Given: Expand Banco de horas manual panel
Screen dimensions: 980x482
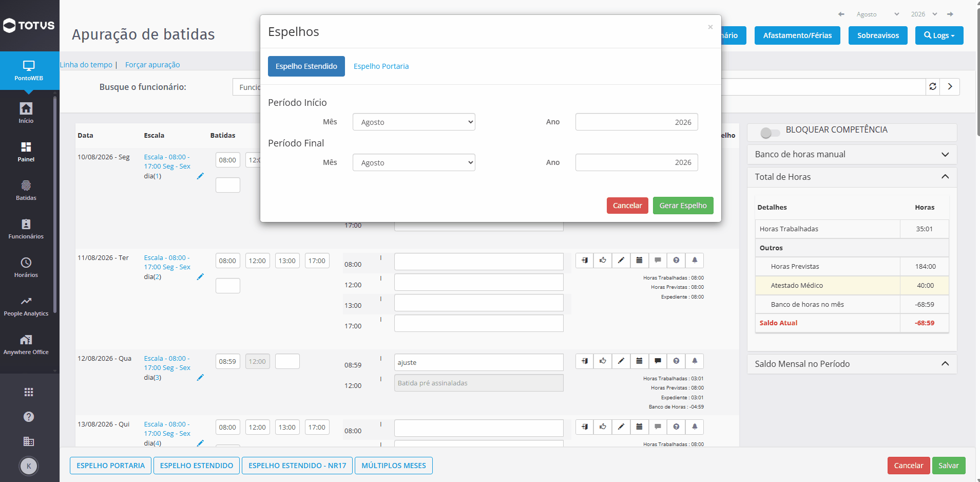Looking at the screenshot, I should 852,154.
